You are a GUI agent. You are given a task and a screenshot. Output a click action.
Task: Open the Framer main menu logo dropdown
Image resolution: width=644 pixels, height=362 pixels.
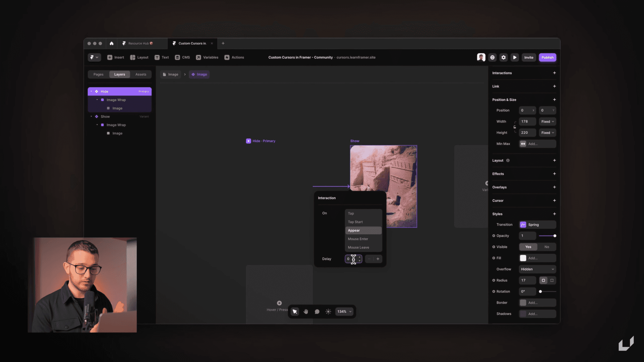tap(94, 57)
